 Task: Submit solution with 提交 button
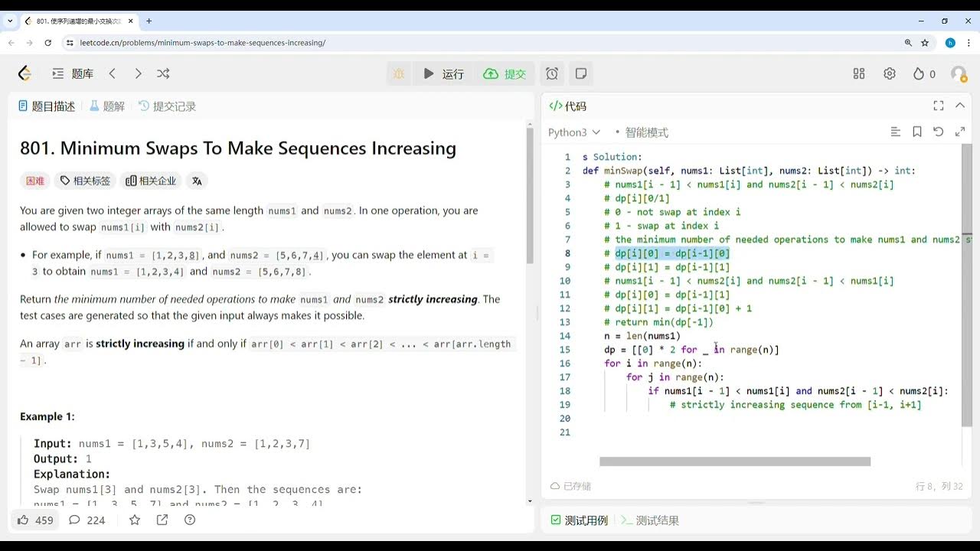[505, 73]
